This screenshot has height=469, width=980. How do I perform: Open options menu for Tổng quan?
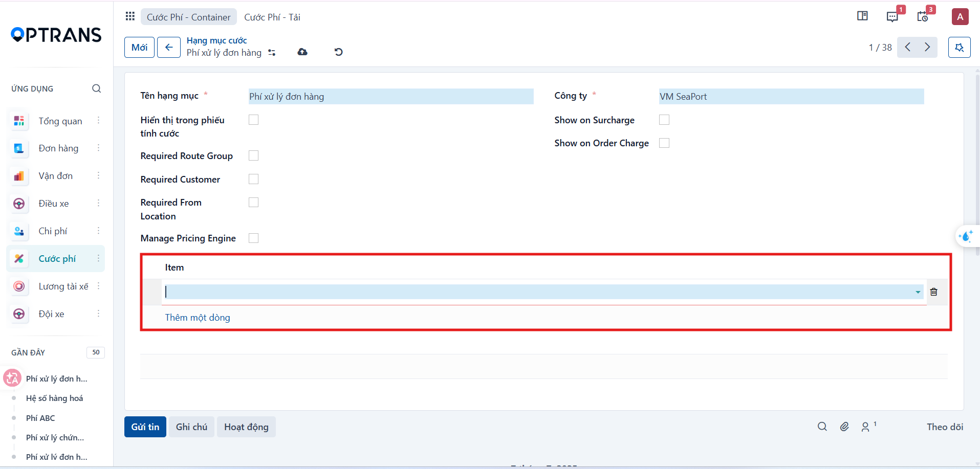pyautogui.click(x=98, y=120)
